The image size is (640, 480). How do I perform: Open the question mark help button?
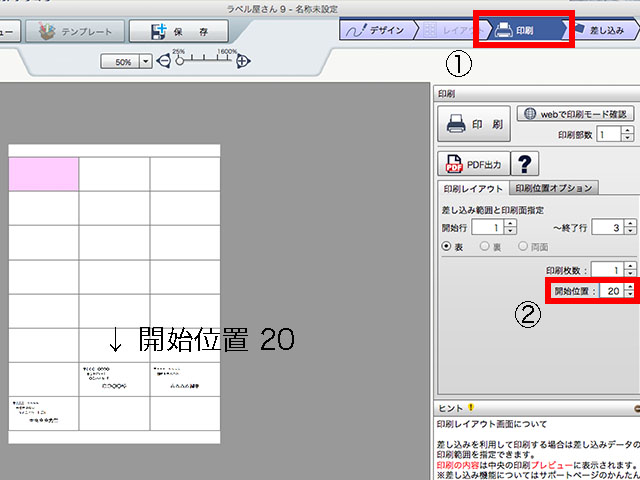tap(525, 164)
